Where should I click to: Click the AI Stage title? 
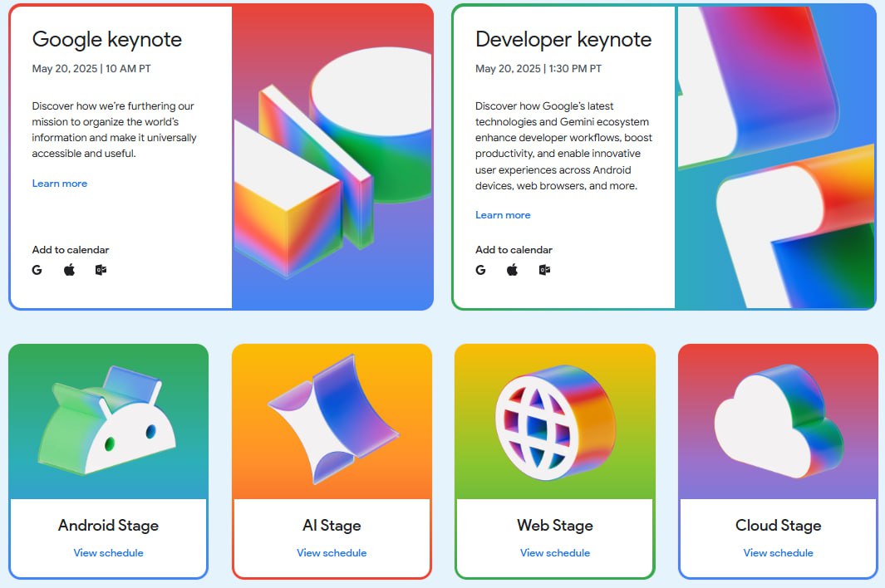[x=332, y=526]
